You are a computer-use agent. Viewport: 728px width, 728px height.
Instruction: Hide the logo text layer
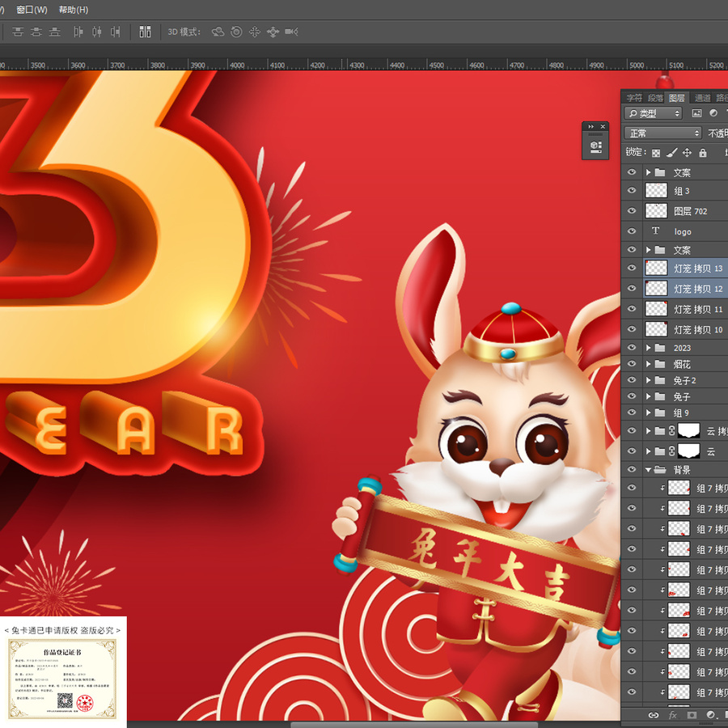(x=632, y=231)
